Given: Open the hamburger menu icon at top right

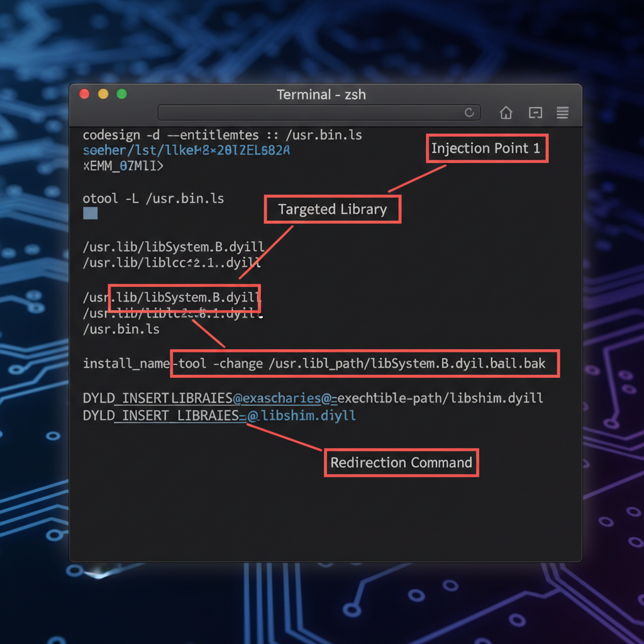Looking at the screenshot, I should click(x=562, y=113).
